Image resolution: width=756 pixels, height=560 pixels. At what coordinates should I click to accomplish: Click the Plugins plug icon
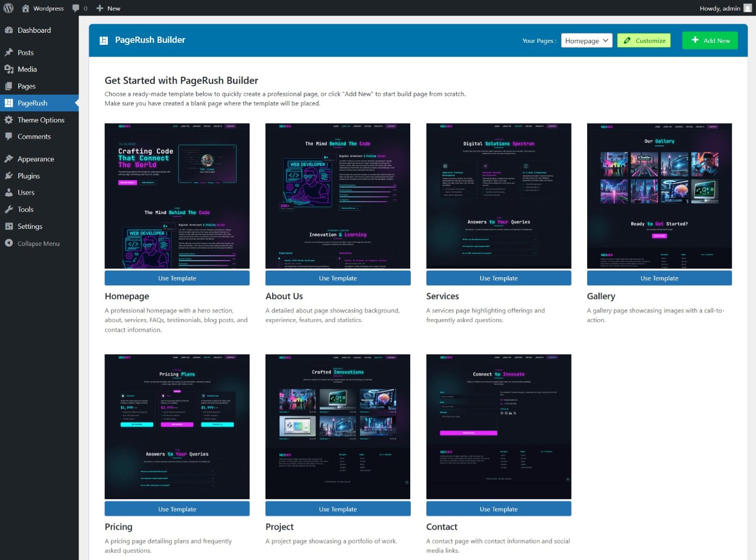[x=9, y=176]
